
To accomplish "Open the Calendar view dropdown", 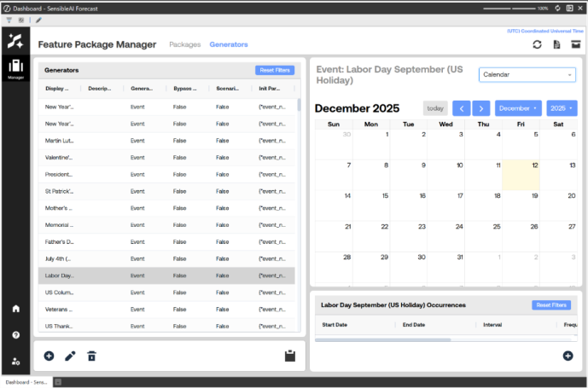I will click(527, 74).
